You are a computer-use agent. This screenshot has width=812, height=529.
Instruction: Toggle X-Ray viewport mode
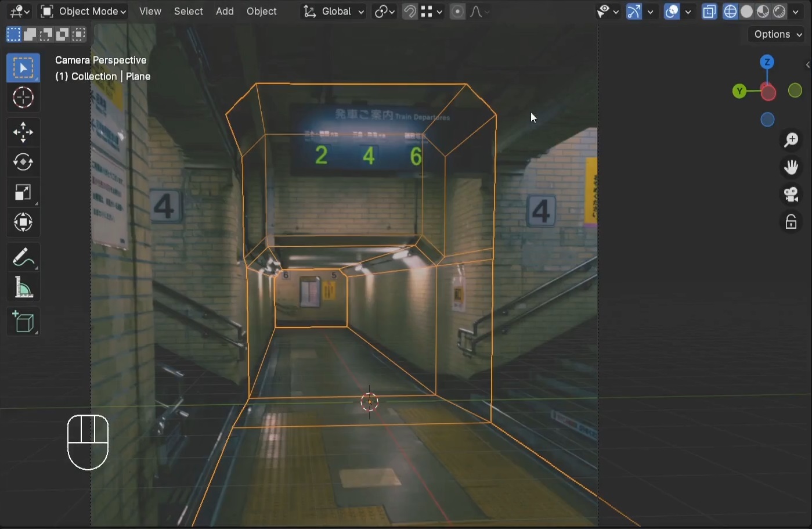[x=709, y=11]
